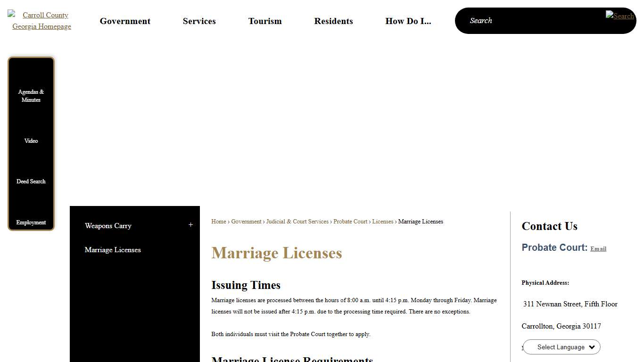The height and width of the screenshot is (362, 644).
Task: Click Licenses in the breadcrumb trail
Action: click(383, 222)
